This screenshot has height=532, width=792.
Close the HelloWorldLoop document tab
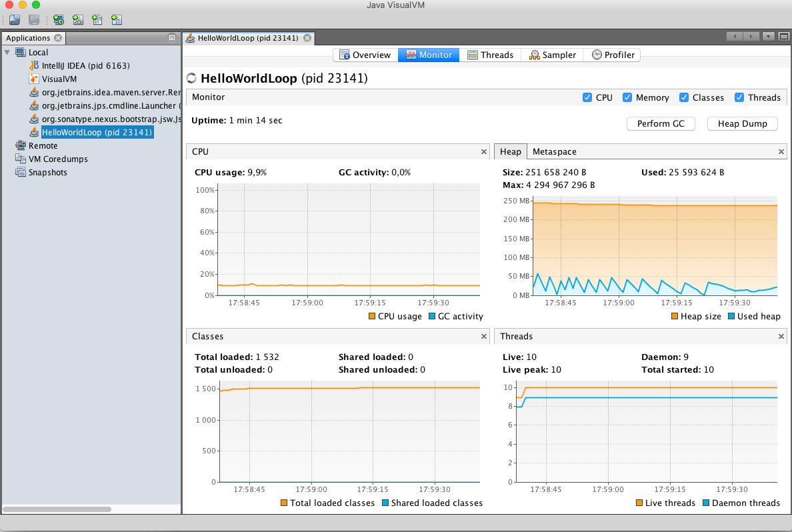tap(307, 38)
